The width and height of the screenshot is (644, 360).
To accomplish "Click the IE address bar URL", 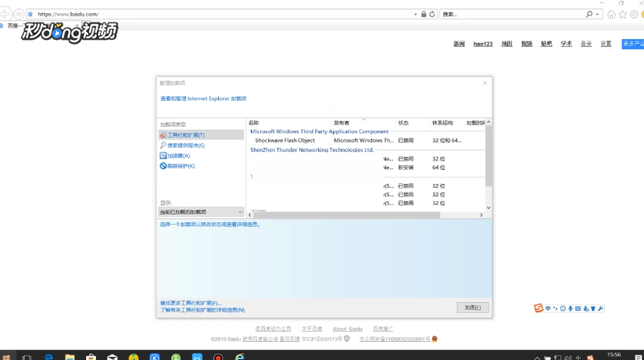I will (x=68, y=14).
